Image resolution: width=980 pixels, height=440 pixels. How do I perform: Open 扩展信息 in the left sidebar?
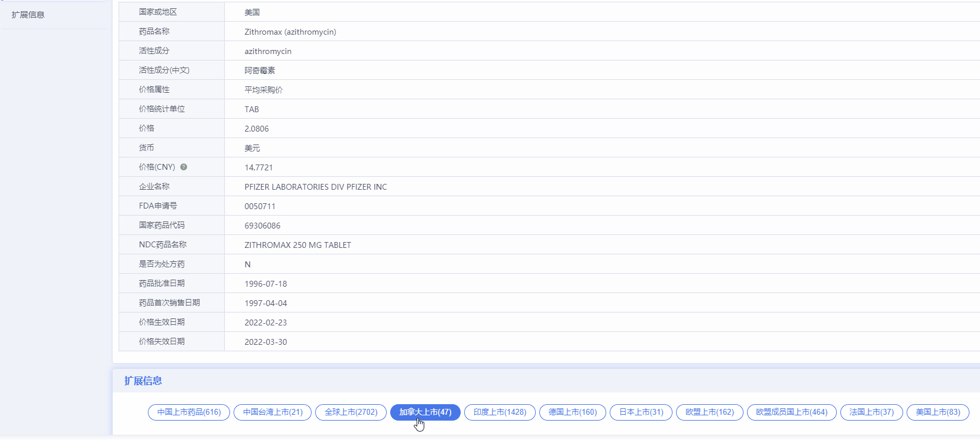tap(28, 15)
